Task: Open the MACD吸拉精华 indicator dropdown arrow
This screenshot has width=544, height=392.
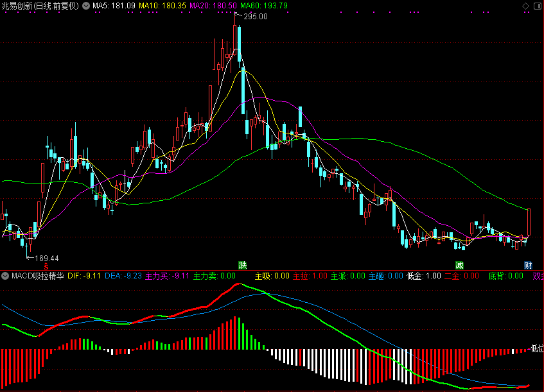Action: point(5,276)
